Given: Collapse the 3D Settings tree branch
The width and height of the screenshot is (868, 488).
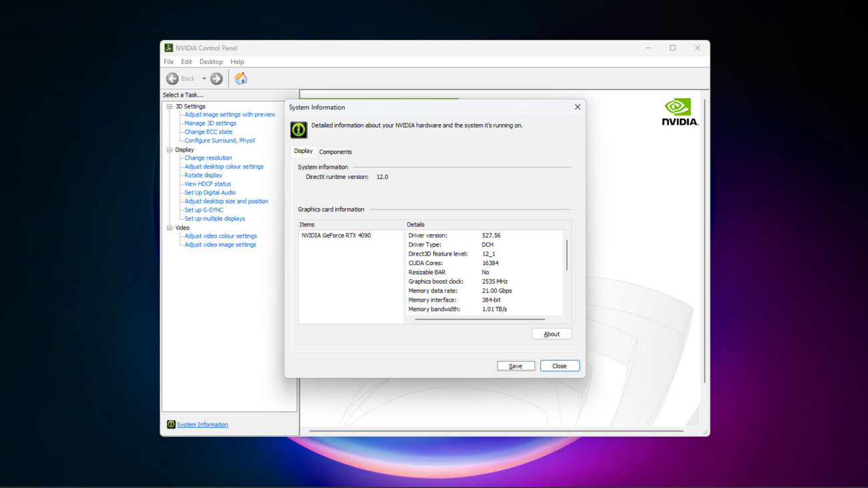Looking at the screenshot, I should point(170,105).
